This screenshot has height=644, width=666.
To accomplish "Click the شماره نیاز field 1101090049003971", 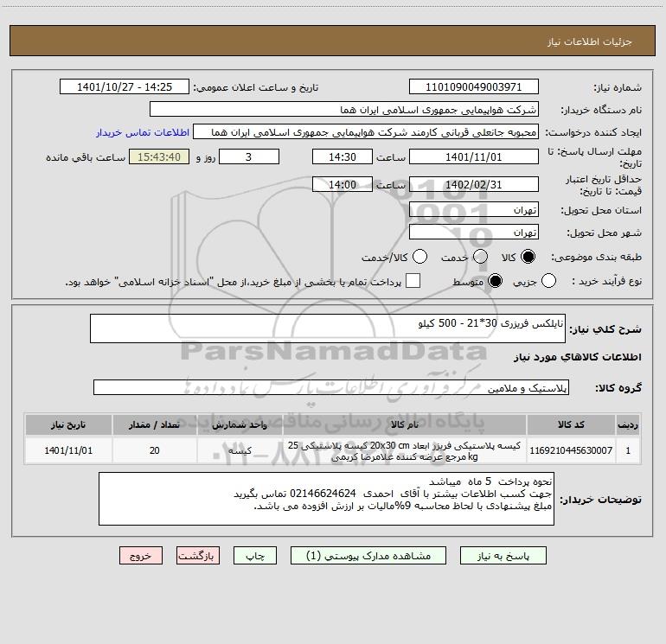I will pyautogui.click(x=474, y=86).
